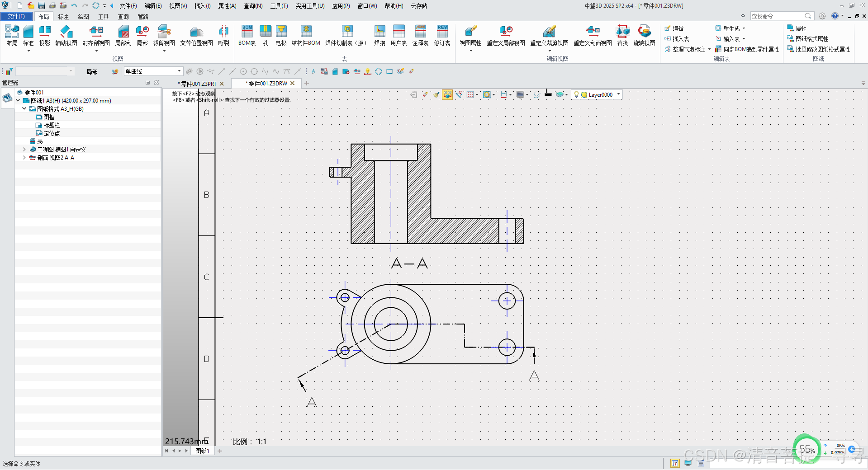Switch to the 零件001.Z3PRT document tab

tap(198, 84)
